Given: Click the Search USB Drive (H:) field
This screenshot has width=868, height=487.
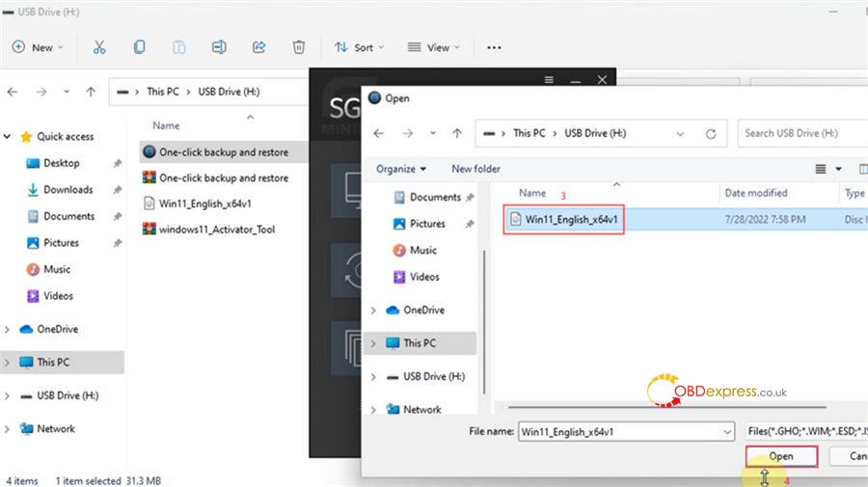Looking at the screenshot, I should coord(802,133).
